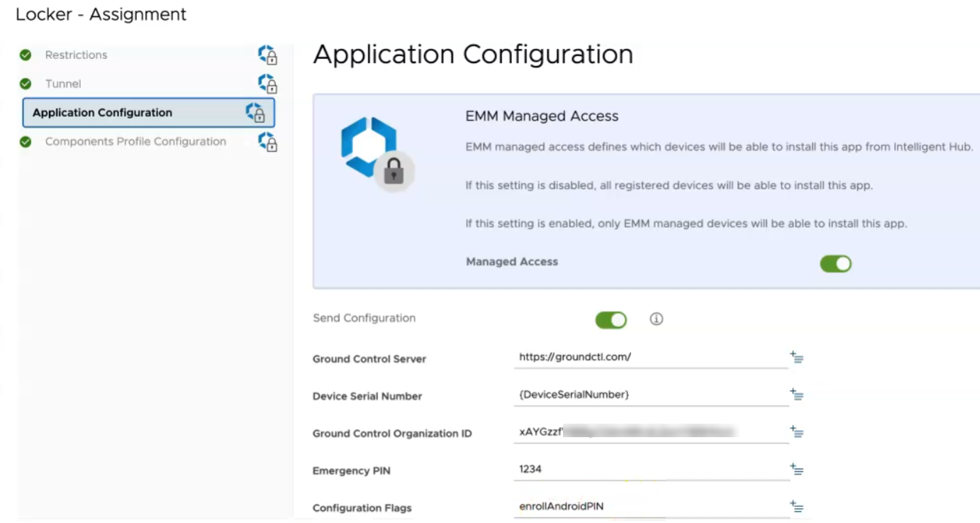This screenshot has height=523, width=980.
Task: Click the Send Configuration info icon
Action: [x=656, y=319]
